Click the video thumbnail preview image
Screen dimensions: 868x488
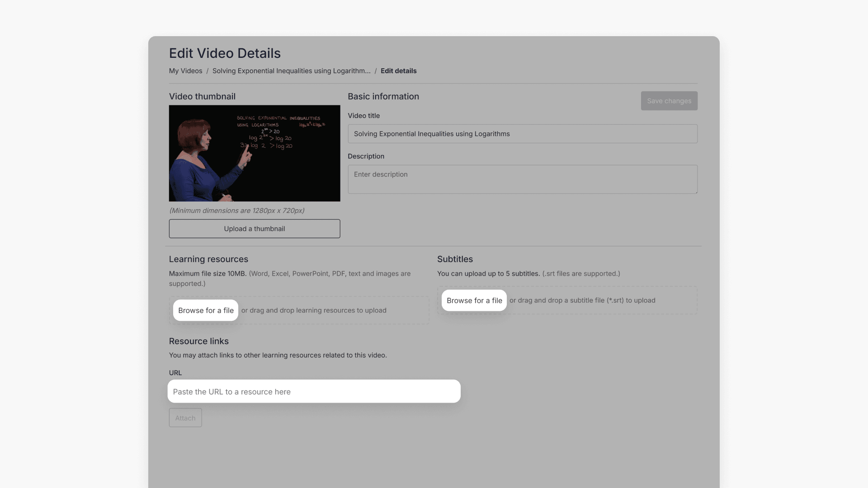point(255,153)
